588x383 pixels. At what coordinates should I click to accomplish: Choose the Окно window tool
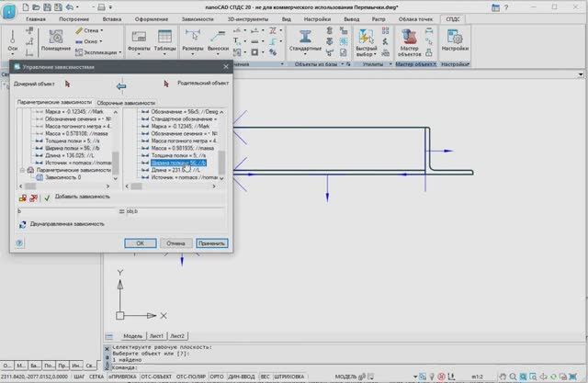tap(86, 41)
